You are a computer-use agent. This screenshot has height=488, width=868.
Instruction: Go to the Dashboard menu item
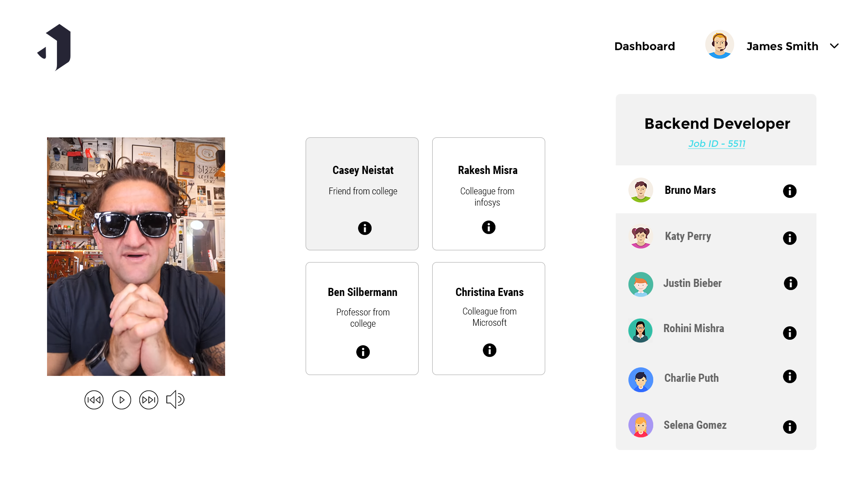(645, 46)
